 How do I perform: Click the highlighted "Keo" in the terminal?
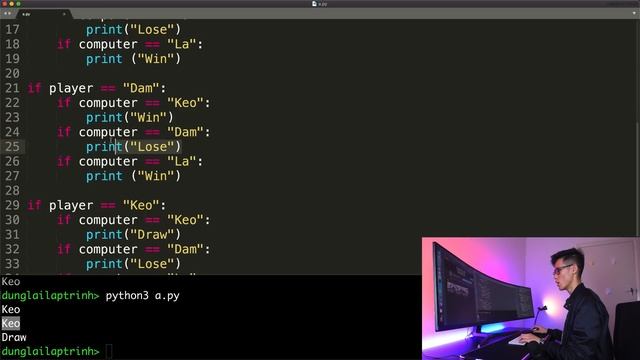click(11, 323)
